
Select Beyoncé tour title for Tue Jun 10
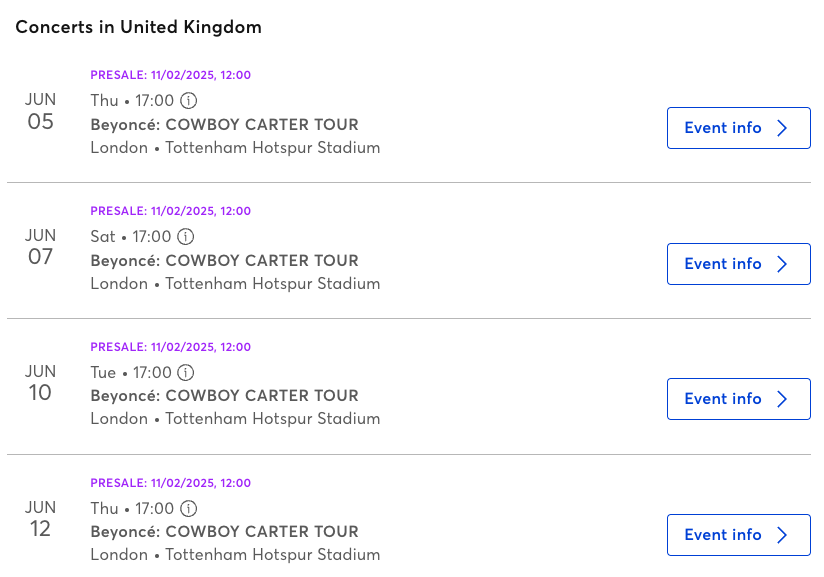tap(224, 396)
